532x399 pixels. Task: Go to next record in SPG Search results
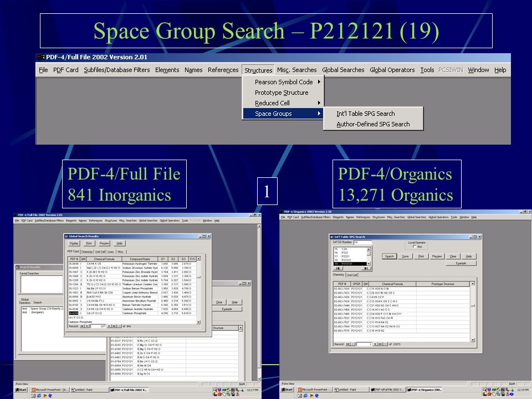pos(375,344)
